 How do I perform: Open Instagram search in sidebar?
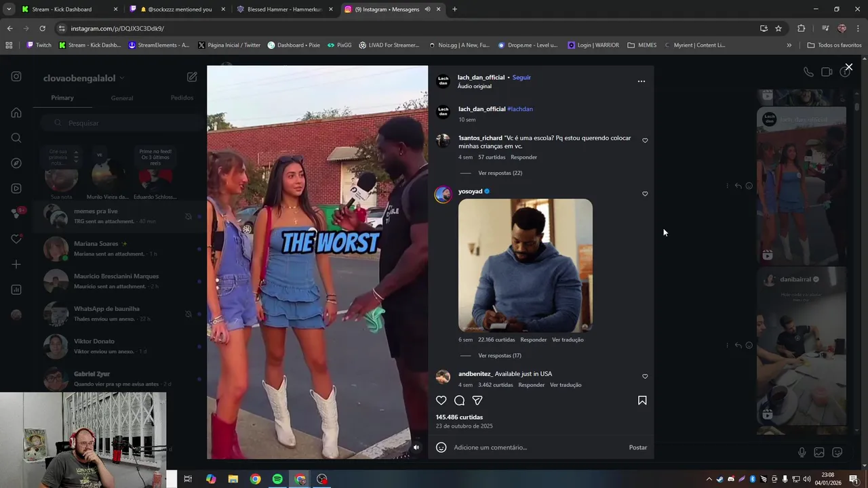16,138
